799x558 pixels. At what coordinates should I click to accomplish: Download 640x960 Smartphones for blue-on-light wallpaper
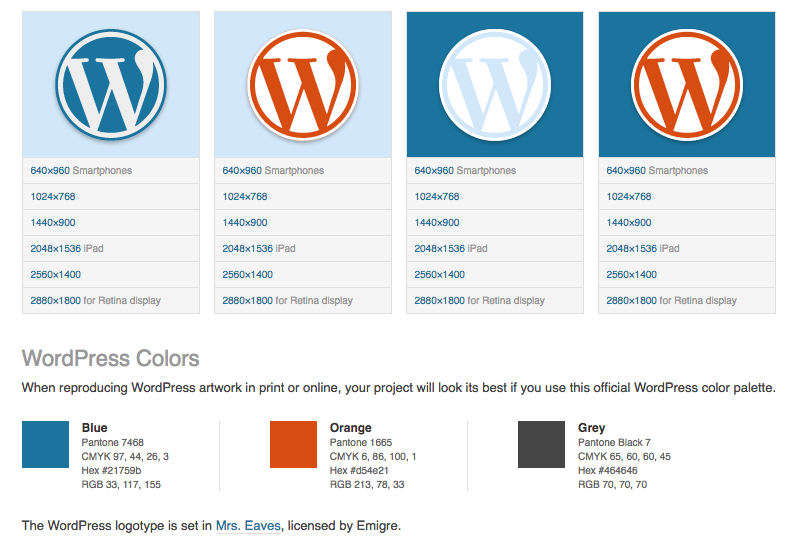(50, 171)
